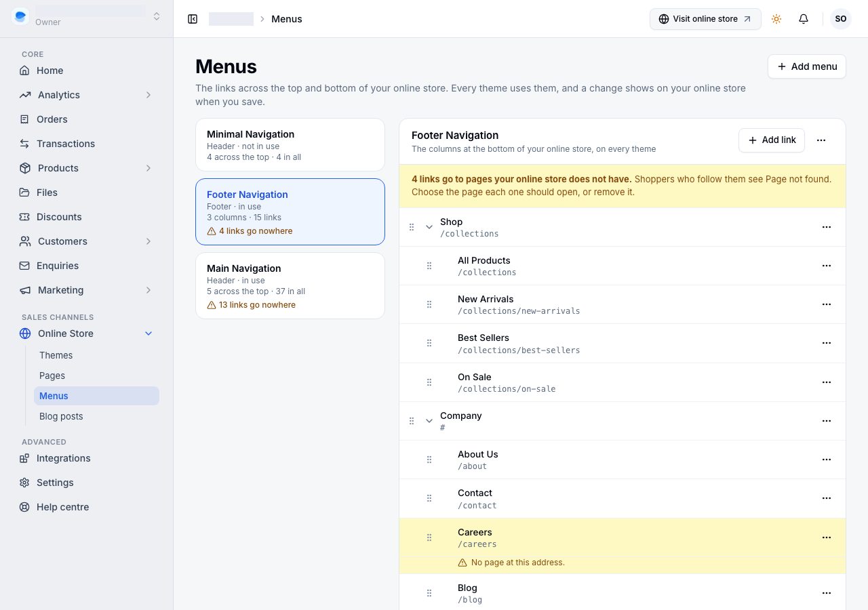This screenshot has height=610, width=868.
Task: Visit the online store
Action: point(705,19)
